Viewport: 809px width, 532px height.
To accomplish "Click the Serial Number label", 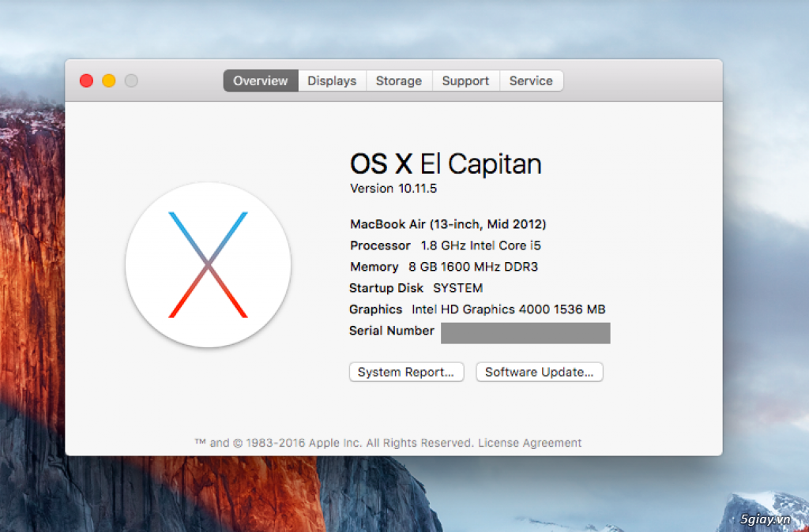I will pyautogui.click(x=392, y=331).
